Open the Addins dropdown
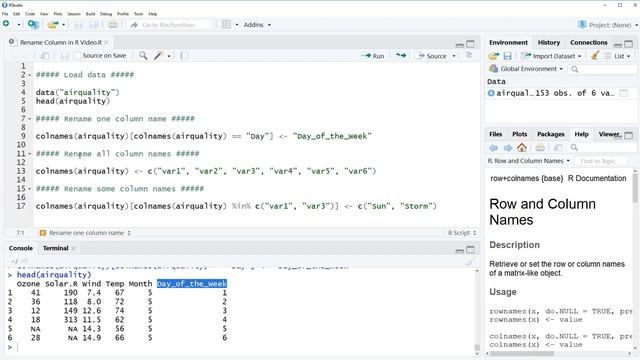640x360 pixels. 257,25
